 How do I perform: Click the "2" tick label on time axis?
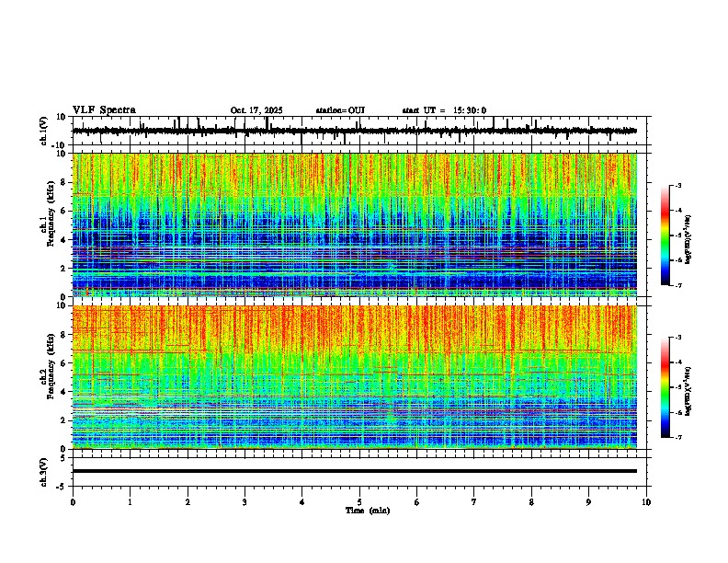pyautogui.click(x=188, y=502)
